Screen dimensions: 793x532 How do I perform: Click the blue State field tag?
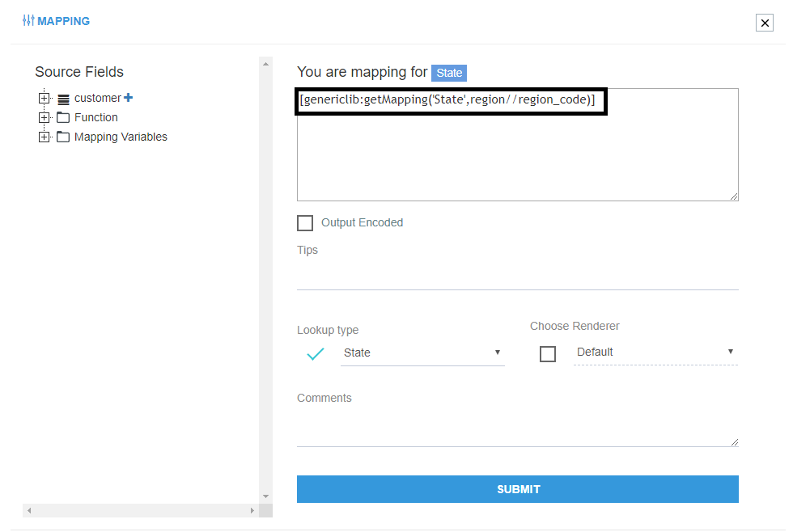click(x=449, y=73)
